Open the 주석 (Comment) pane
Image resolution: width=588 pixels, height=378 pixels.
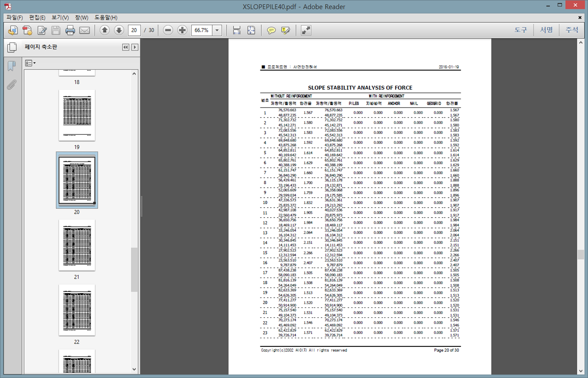572,30
